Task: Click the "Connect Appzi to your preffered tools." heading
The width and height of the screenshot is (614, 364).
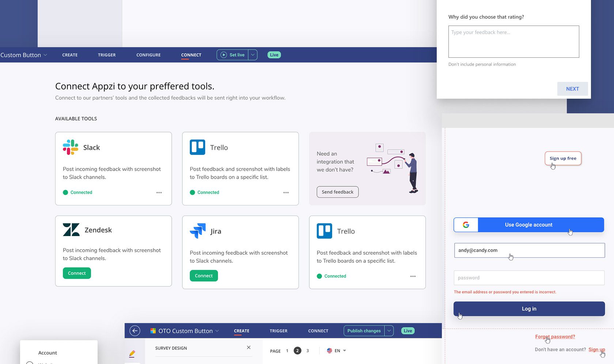Action: pos(135,86)
